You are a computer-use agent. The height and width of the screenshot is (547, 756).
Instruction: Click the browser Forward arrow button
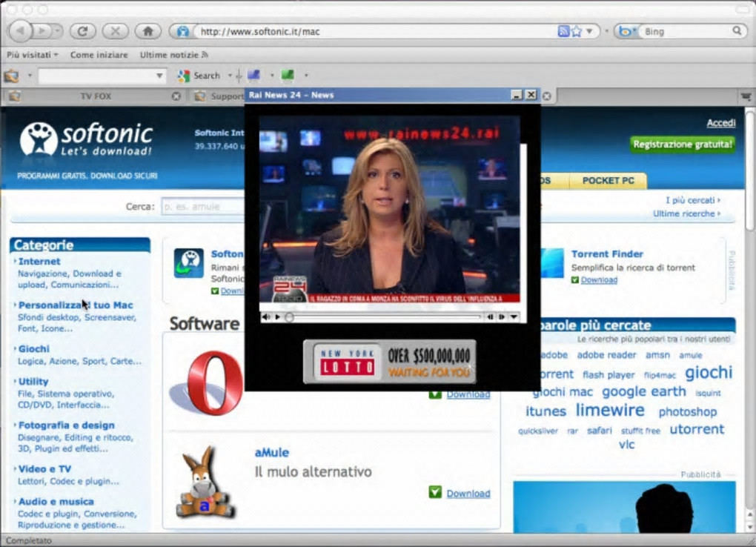(42, 31)
